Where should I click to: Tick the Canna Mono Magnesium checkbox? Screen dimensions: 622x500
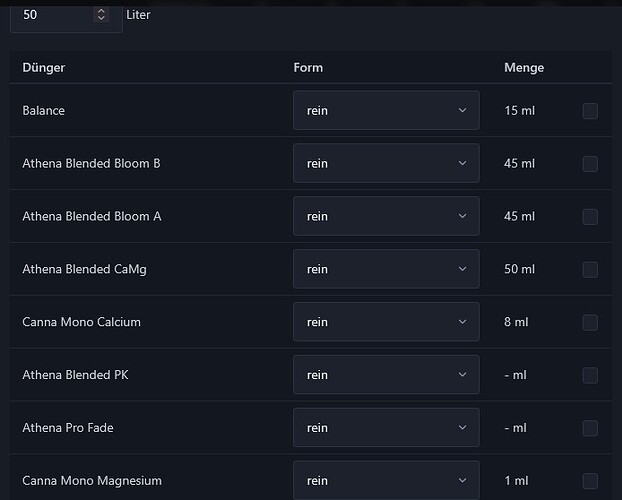(x=590, y=481)
